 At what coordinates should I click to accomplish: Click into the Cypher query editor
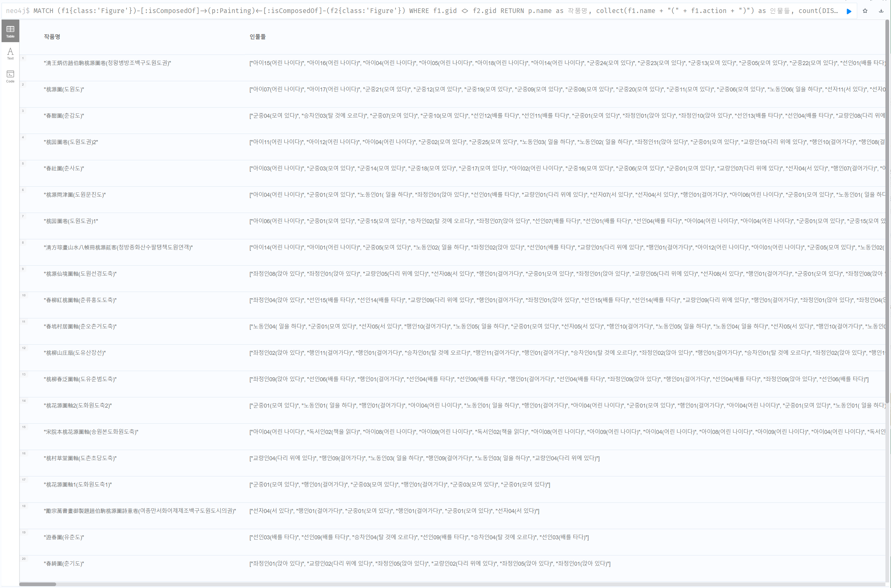(x=413, y=11)
